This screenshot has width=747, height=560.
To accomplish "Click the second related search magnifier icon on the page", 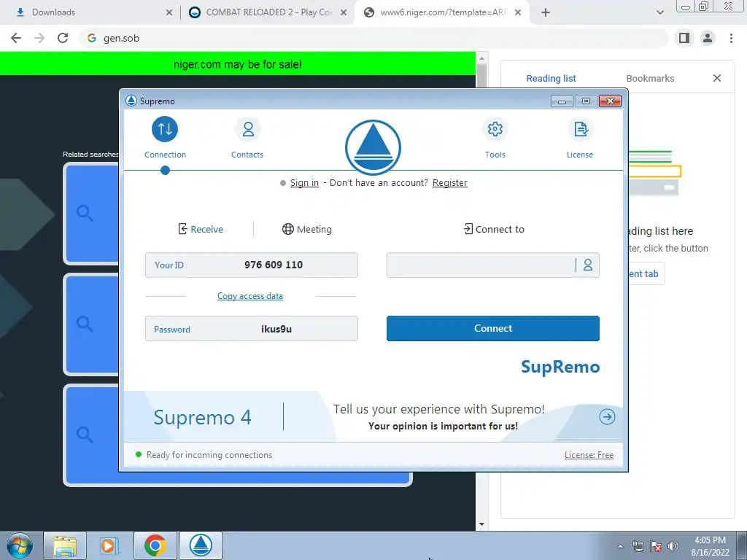I will [x=85, y=324].
